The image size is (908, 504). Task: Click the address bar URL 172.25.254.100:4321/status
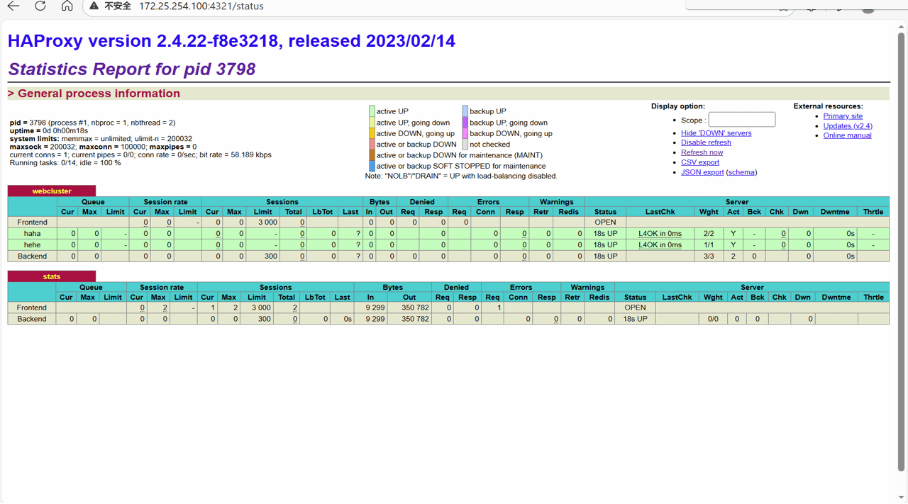pos(201,6)
